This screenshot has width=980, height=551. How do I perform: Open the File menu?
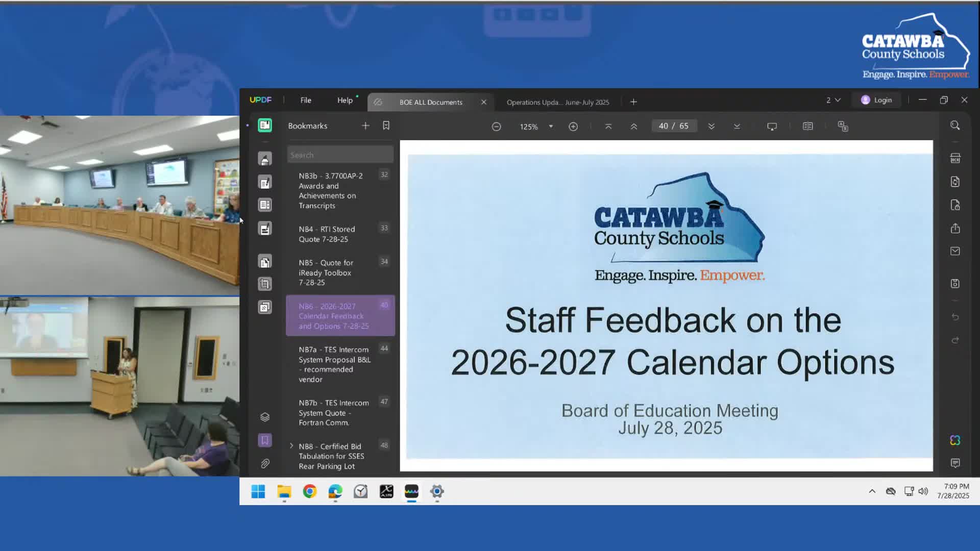coord(306,101)
